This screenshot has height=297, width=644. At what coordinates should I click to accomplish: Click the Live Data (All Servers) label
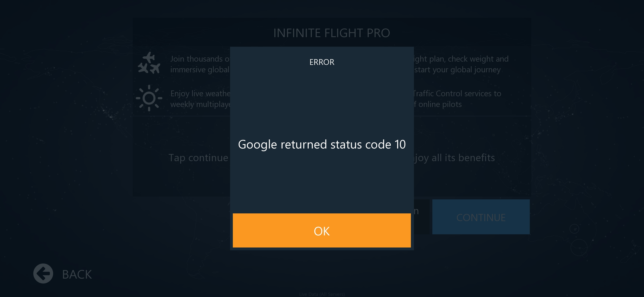[x=322, y=294]
